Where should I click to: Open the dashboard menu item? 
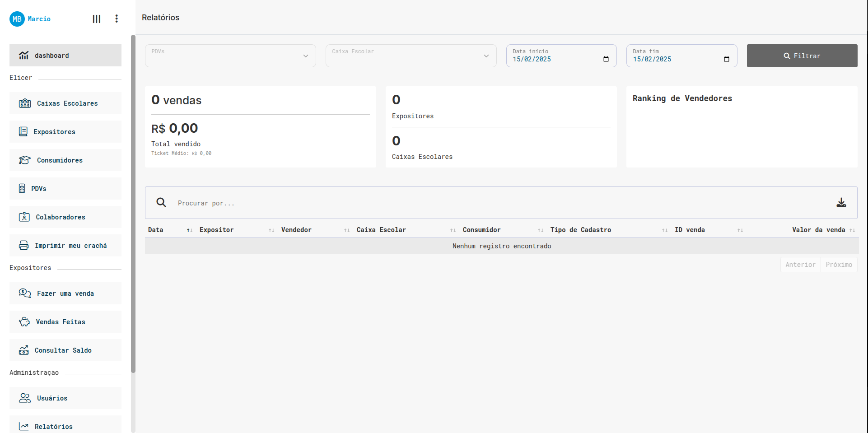pyautogui.click(x=65, y=55)
